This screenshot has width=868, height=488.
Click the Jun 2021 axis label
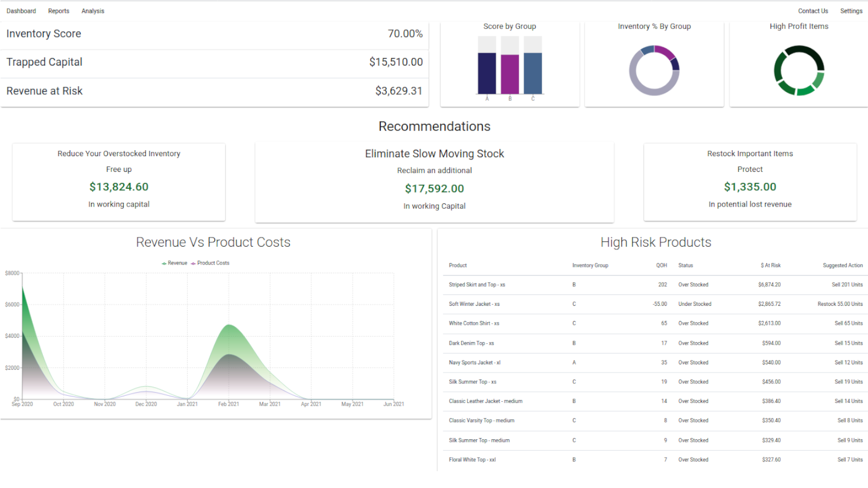tap(394, 404)
